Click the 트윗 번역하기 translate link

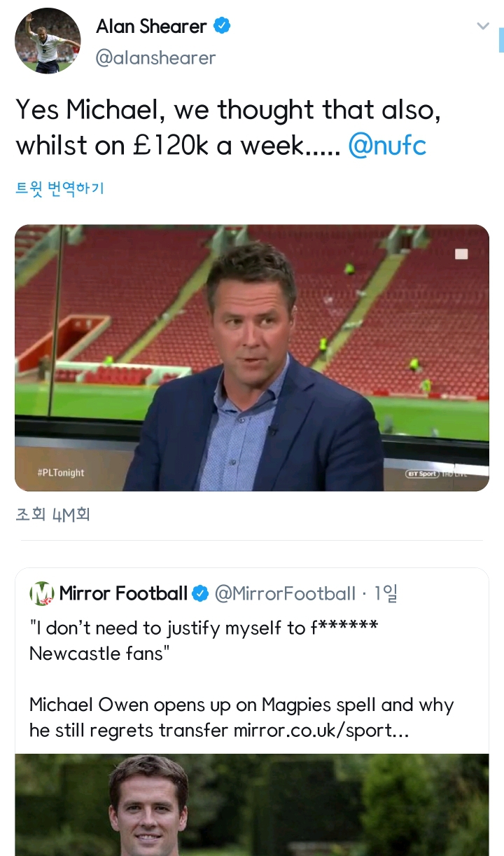60,188
